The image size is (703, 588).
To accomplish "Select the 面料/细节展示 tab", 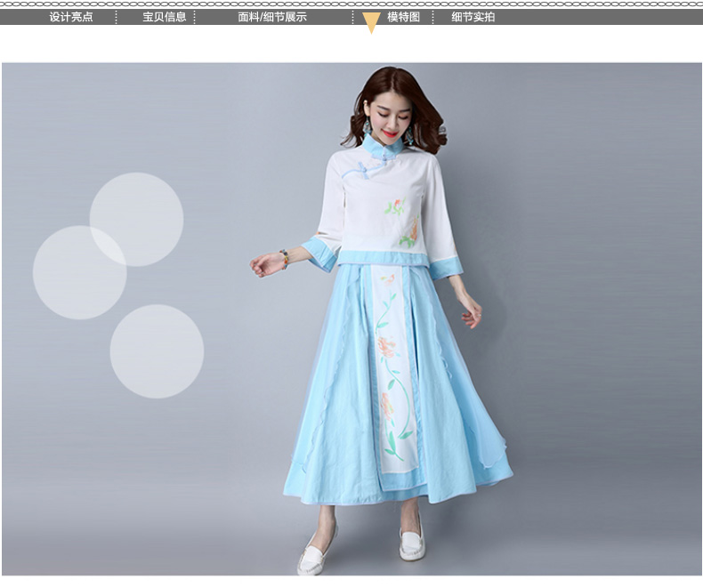I will [272, 17].
